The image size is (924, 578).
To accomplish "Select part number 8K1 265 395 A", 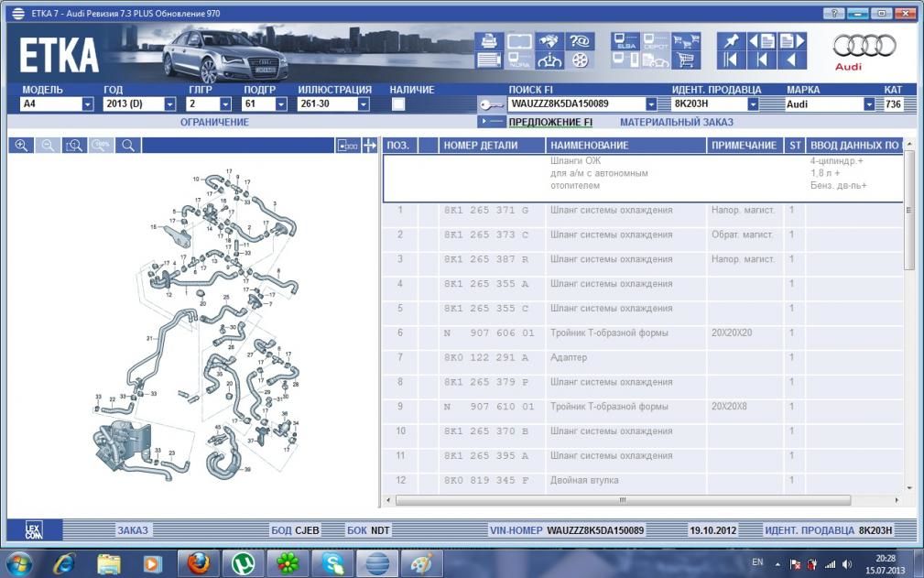I will (x=486, y=456).
